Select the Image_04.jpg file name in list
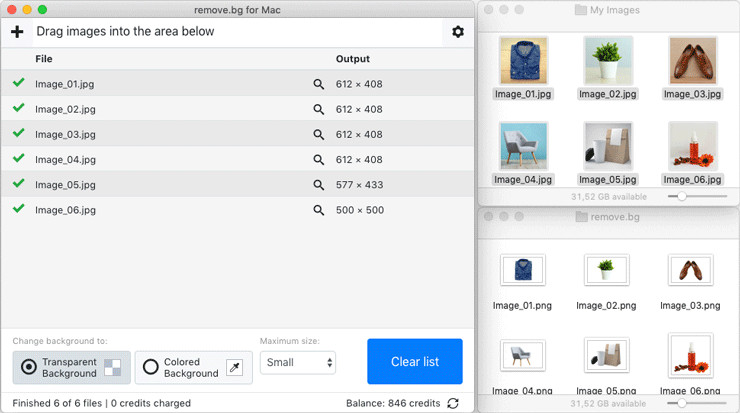Screen dimensions: 740x413 pos(65,160)
